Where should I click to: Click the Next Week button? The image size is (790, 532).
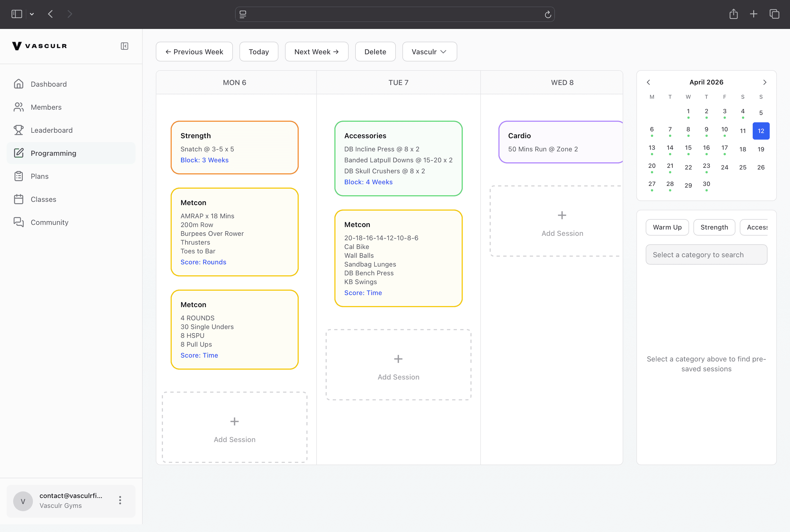pos(316,52)
